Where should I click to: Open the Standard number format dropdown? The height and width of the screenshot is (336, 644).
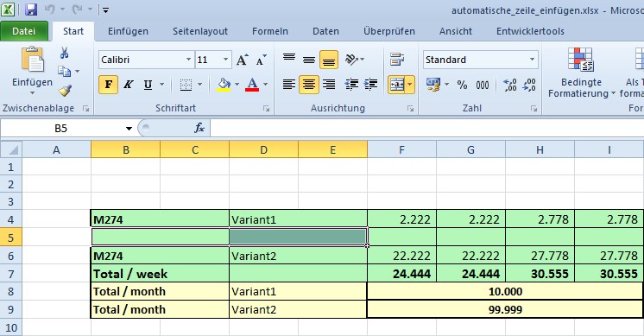pos(532,60)
